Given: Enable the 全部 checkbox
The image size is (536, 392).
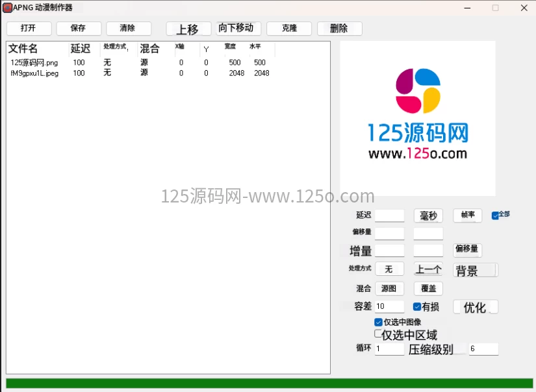Looking at the screenshot, I should click(x=495, y=214).
